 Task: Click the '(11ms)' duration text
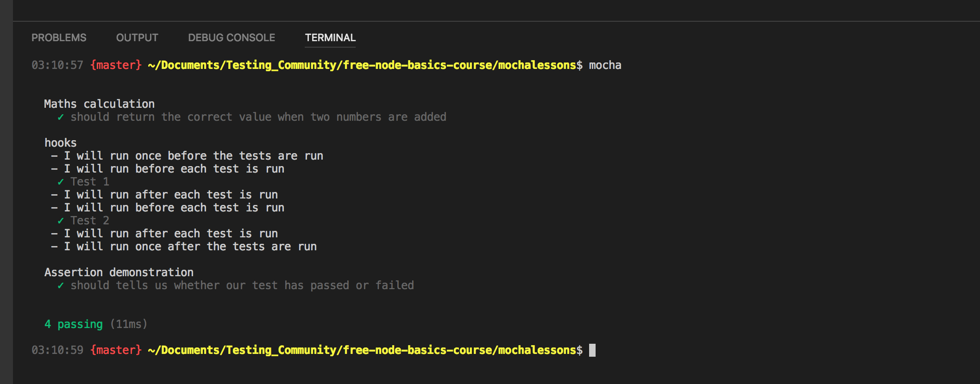pyautogui.click(x=129, y=324)
